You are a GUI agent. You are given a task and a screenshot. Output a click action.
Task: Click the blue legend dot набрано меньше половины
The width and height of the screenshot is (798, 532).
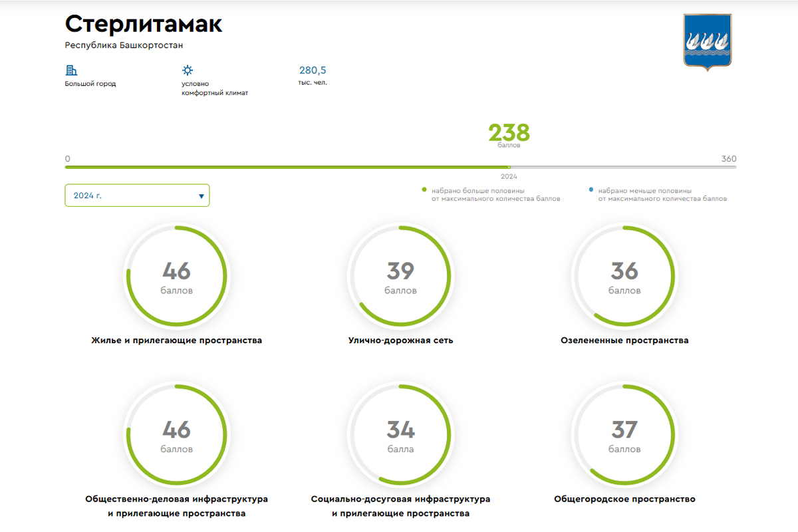tap(591, 190)
